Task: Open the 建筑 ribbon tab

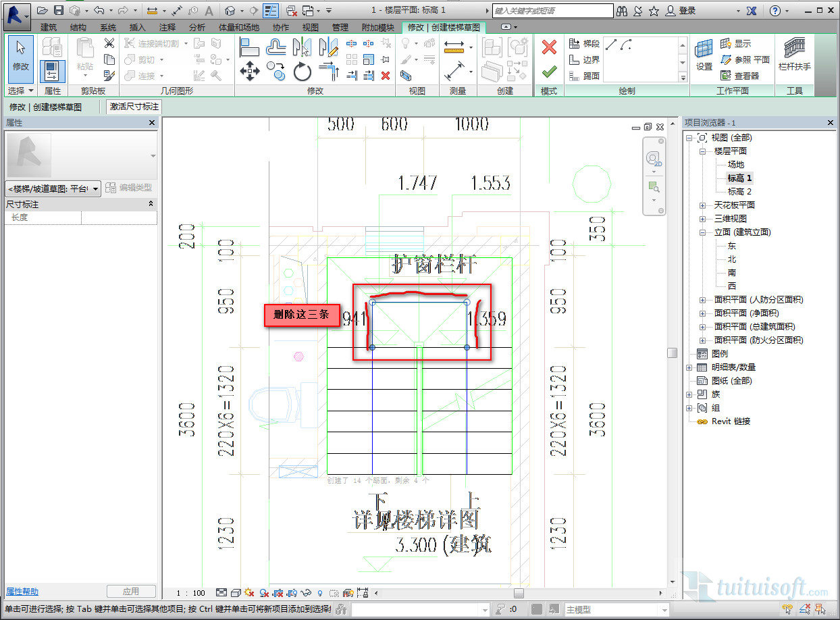Action: point(49,28)
